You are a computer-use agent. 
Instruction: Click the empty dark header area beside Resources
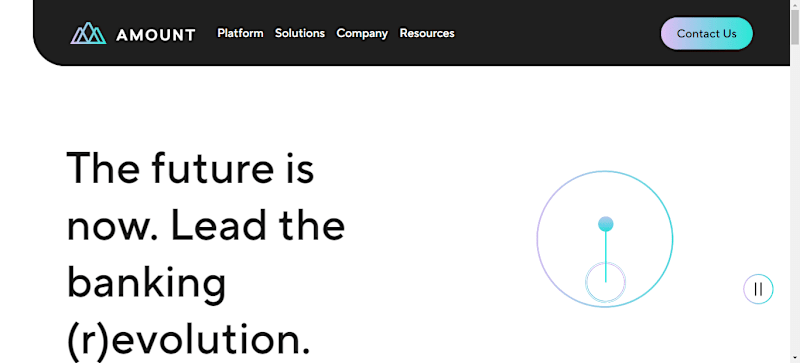coord(556,33)
